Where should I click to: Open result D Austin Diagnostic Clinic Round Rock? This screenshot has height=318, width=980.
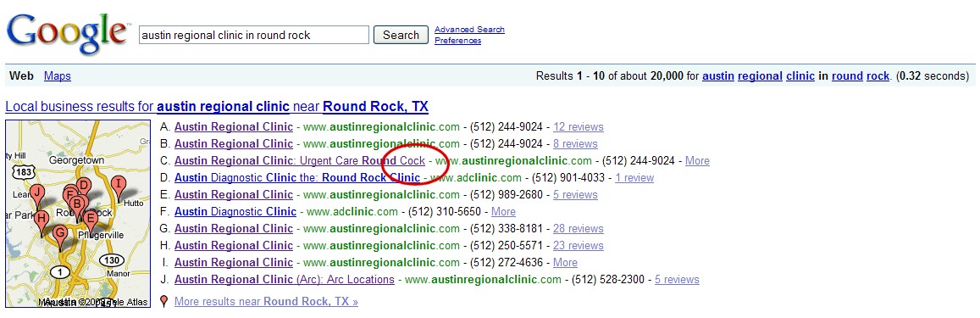(x=297, y=178)
